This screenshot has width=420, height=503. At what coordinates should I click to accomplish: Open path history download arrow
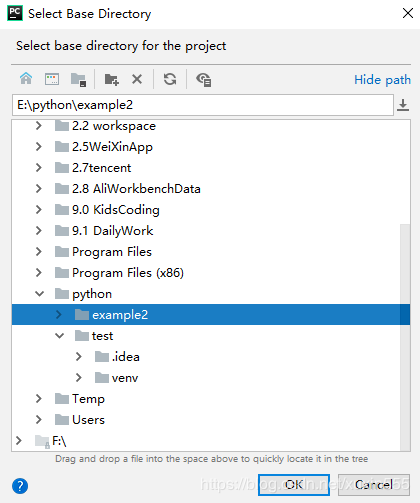click(x=403, y=105)
